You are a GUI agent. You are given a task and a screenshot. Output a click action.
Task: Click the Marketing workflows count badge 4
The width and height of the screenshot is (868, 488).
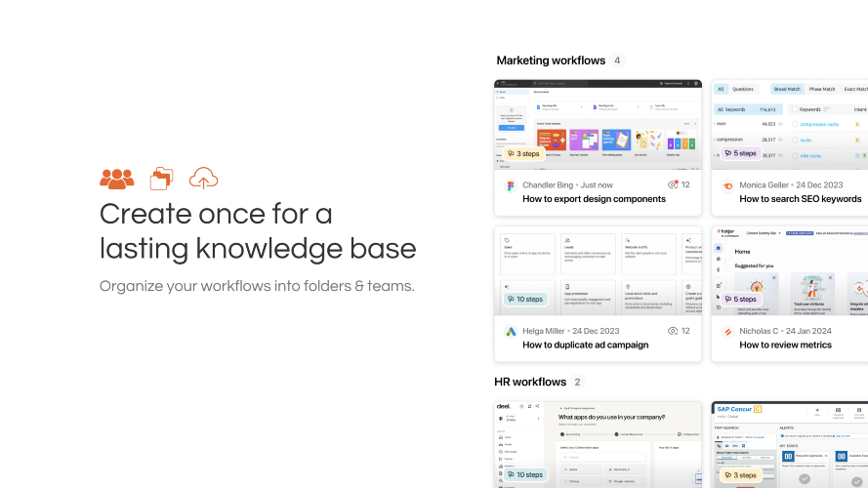pos(617,61)
